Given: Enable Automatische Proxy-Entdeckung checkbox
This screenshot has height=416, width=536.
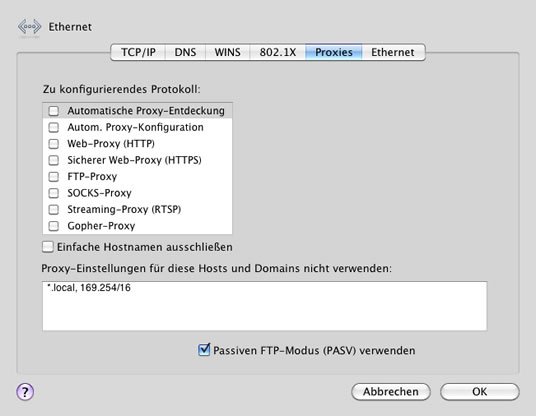Looking at the screenshot, I should pyautogui.click(x=54, y=111).
